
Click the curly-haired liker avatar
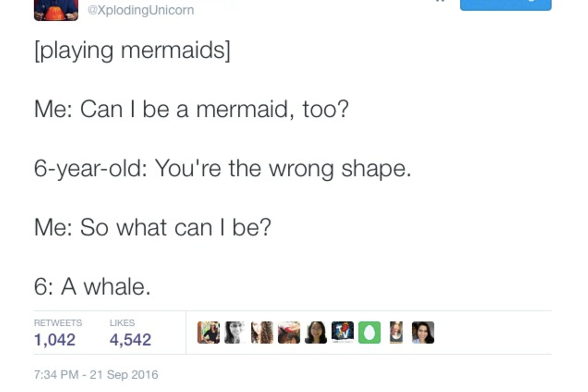262,332
